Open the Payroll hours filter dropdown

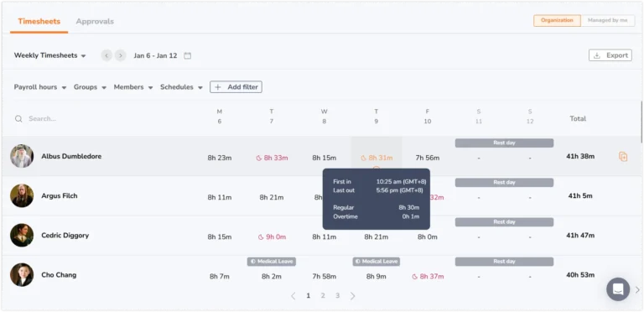point(40,87)
